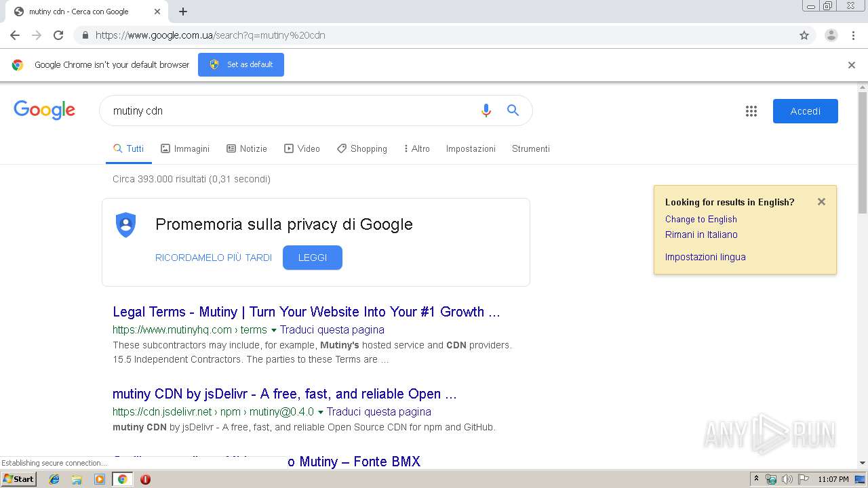Select Change to English
The width and height of the screenshot is (868, 488).
(x=701, y=219)
